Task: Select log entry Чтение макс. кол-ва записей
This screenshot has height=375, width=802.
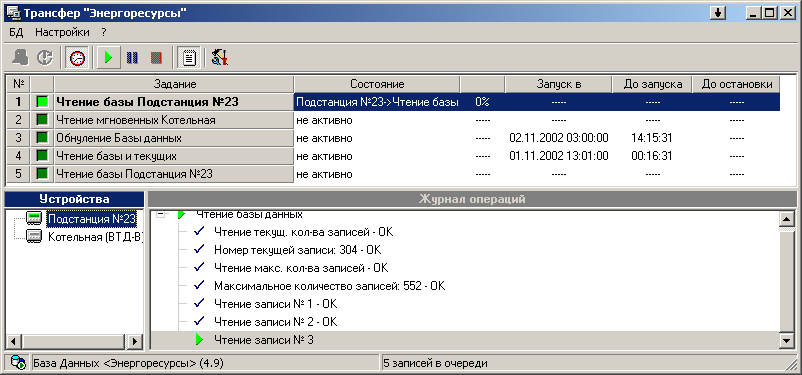Action: pyautogui.click(x=301, y=268)
